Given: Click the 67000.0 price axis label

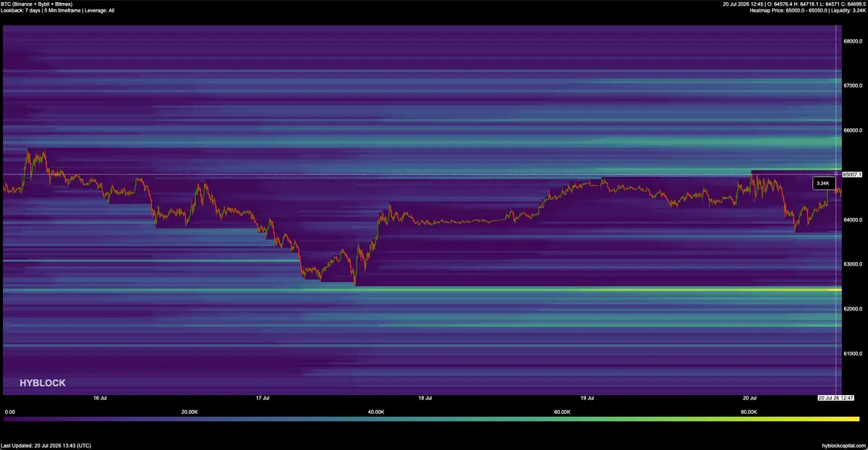Looking at the screenshot, I should click(x=854, y=85).
